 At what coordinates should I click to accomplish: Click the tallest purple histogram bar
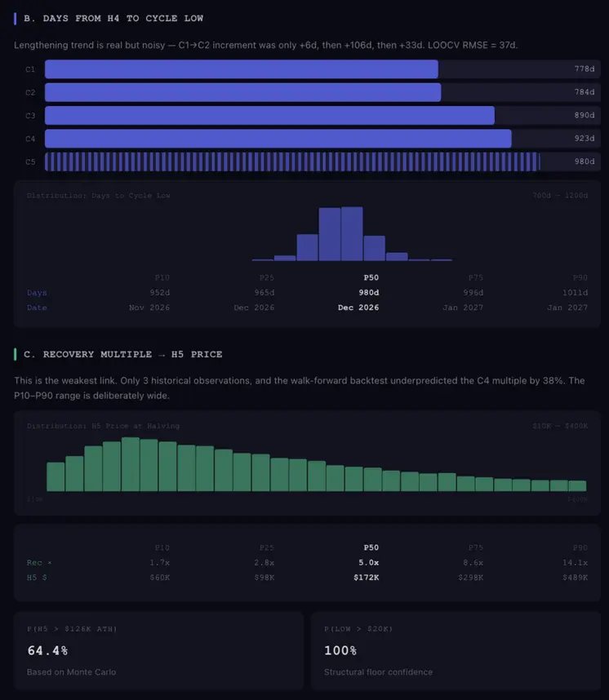(352, 233)
